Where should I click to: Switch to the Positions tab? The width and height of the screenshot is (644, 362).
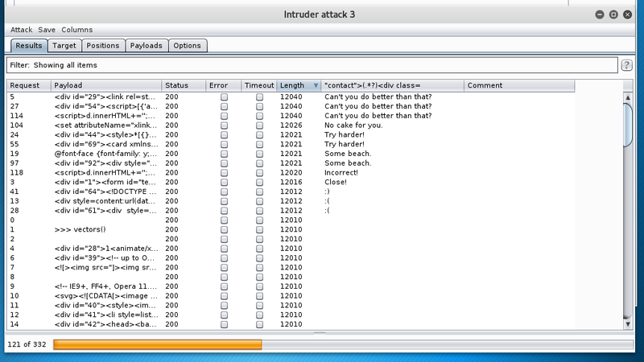103,46
